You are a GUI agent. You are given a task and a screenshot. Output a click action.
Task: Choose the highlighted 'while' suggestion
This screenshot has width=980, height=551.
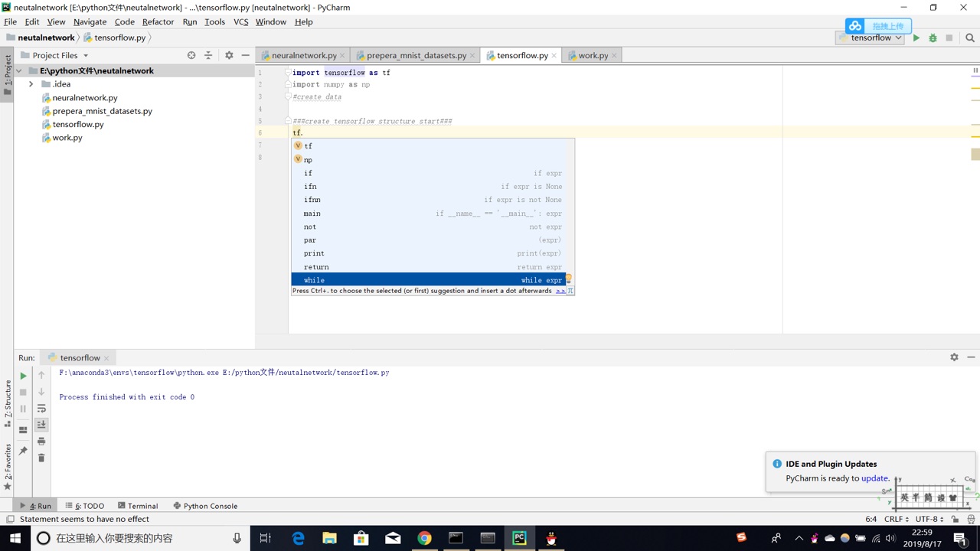click(428, 280)
